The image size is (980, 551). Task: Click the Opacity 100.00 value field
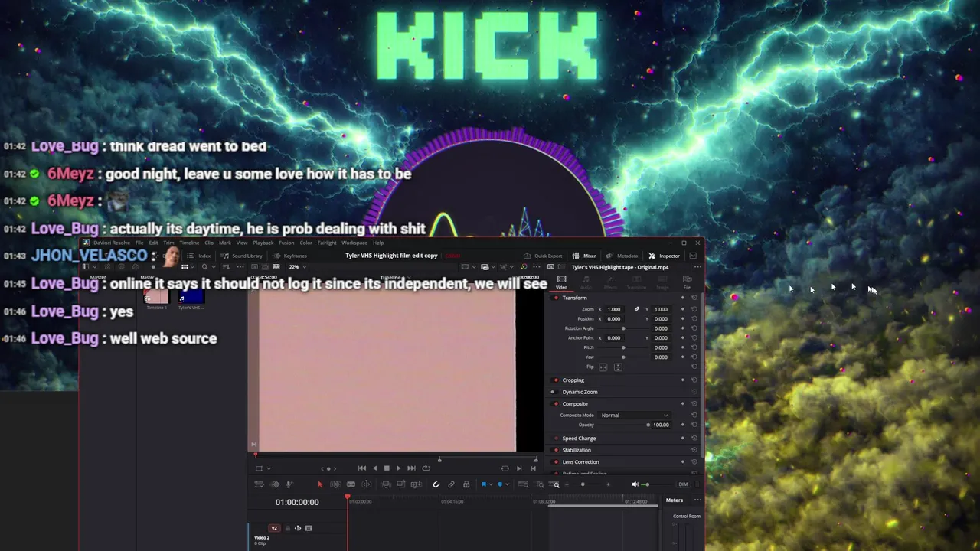tap(661, 425)
